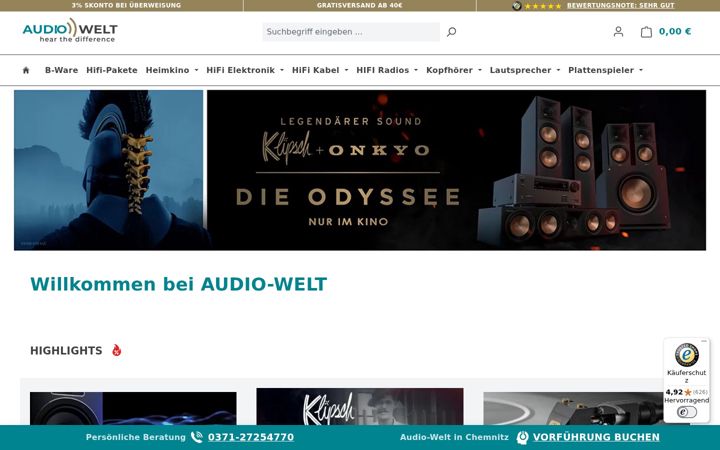Image resolution: width=720 pixels, height=450 pixels.
Task: Click the 3% Skonto bei Überweisung notice
Action: click(x=126, y=6)
